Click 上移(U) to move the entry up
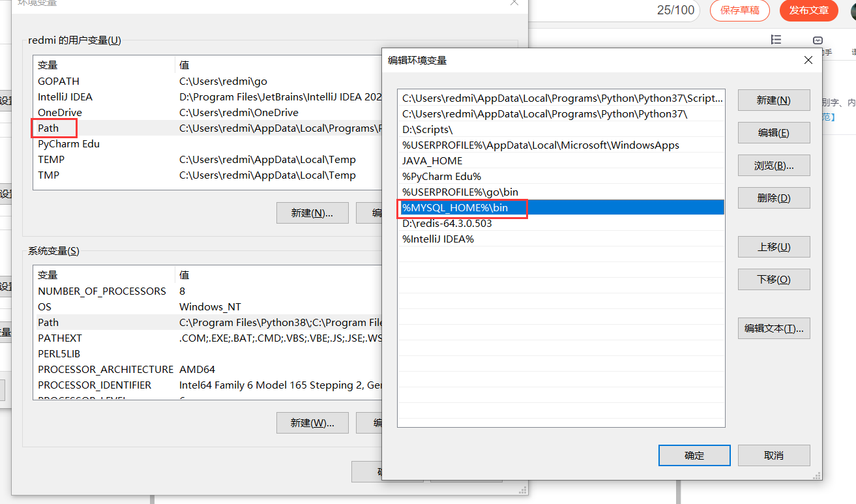 774,247
